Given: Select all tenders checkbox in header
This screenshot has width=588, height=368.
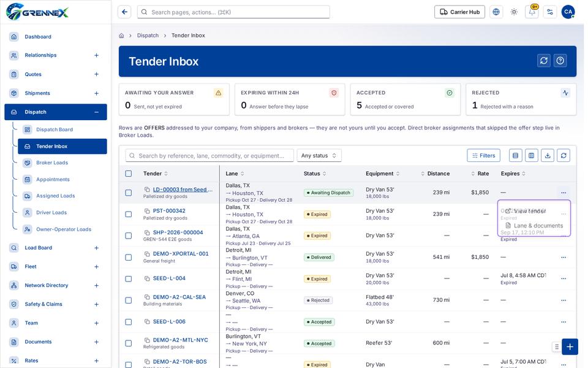Looking at the screenshot, I should point(129,174).
